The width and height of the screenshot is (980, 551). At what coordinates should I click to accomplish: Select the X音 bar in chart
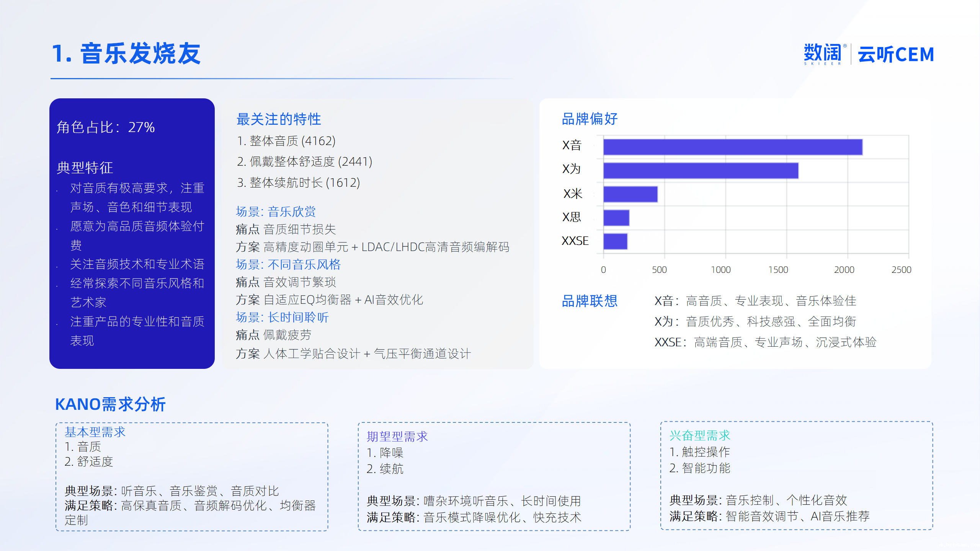click(x=732, y=147)
